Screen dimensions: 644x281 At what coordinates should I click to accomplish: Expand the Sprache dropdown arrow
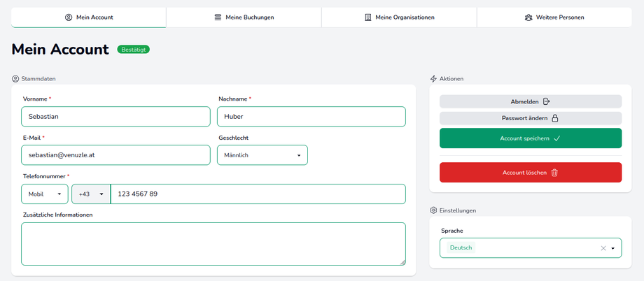pos(613,248)
